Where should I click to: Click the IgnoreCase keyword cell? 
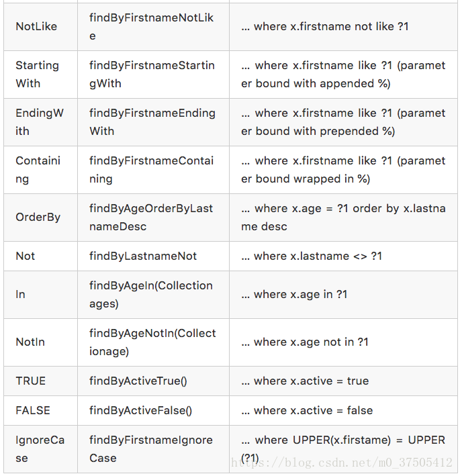click(41, 449)
